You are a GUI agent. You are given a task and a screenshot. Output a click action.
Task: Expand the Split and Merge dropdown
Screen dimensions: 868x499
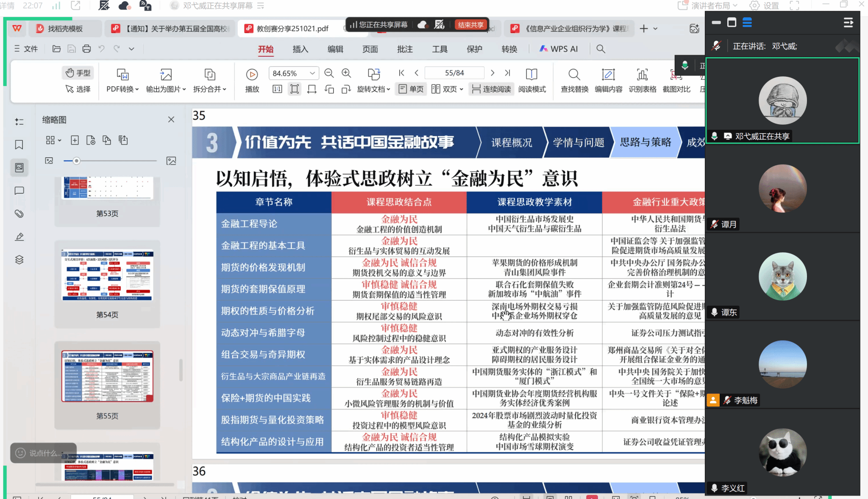click(x=210, y=89)
